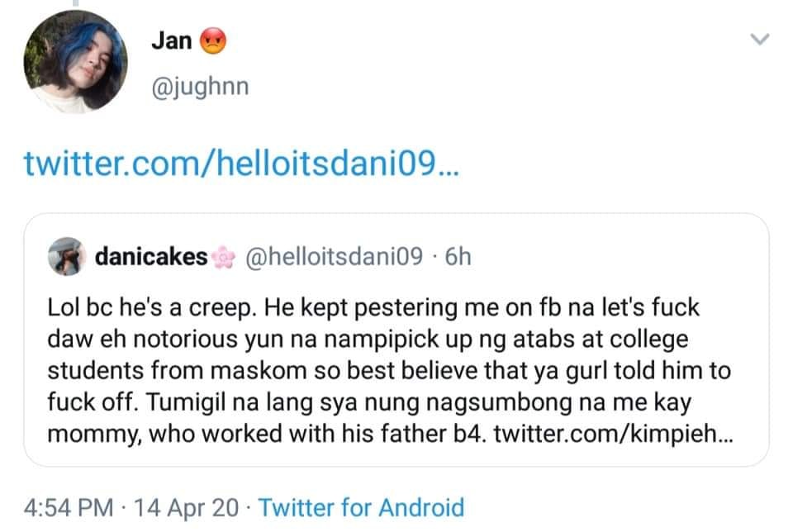Click the angry face emoji beside Jan

click(x=213, y=40)
